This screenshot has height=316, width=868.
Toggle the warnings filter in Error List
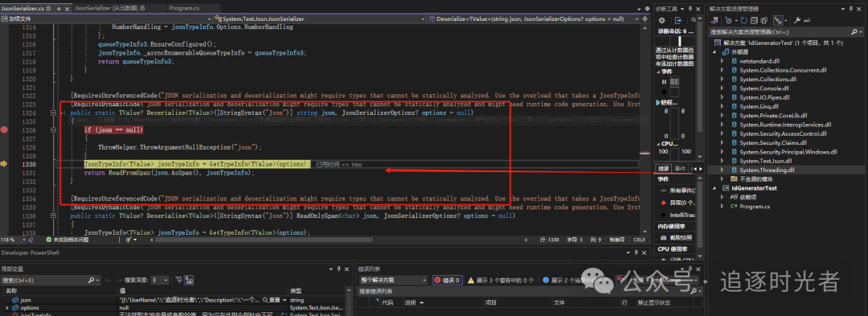click(x=502, y=281)
